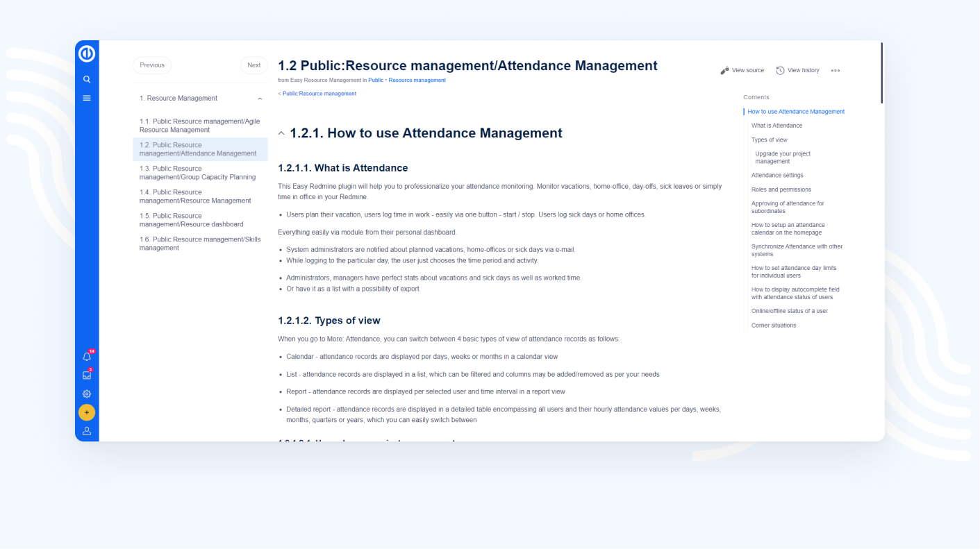Click View source

742,71
